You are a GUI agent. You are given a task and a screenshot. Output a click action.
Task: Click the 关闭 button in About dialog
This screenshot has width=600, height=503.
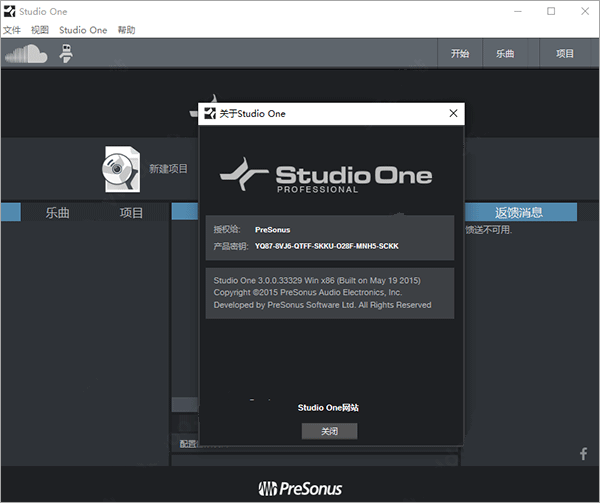[x=329, y=431]
